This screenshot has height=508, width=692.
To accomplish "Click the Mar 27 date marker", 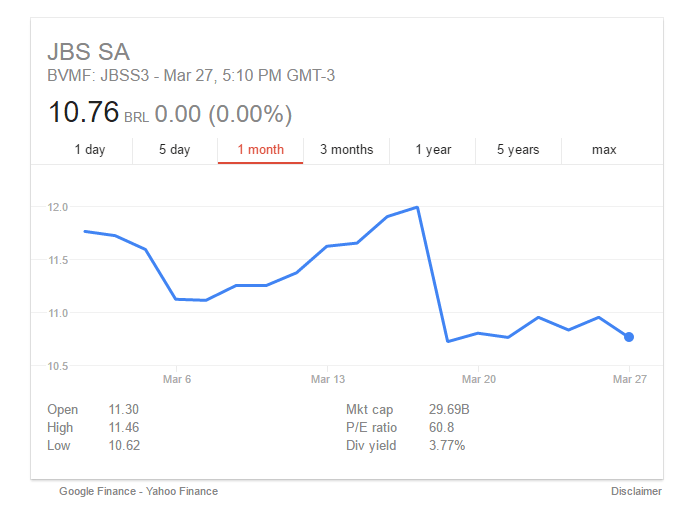I will tap(630, 379).
